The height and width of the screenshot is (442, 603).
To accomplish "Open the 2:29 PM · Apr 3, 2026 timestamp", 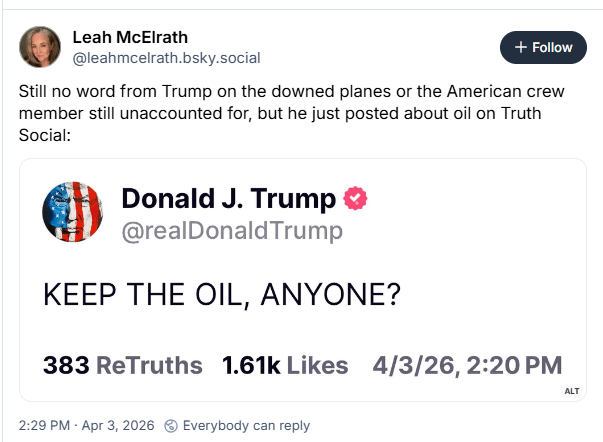I will pos(87,425).
